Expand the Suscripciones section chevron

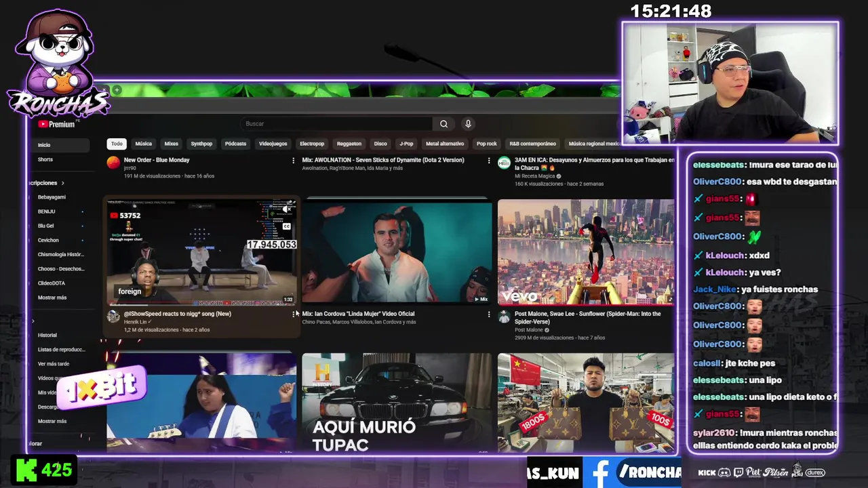[x=62, y=183]
